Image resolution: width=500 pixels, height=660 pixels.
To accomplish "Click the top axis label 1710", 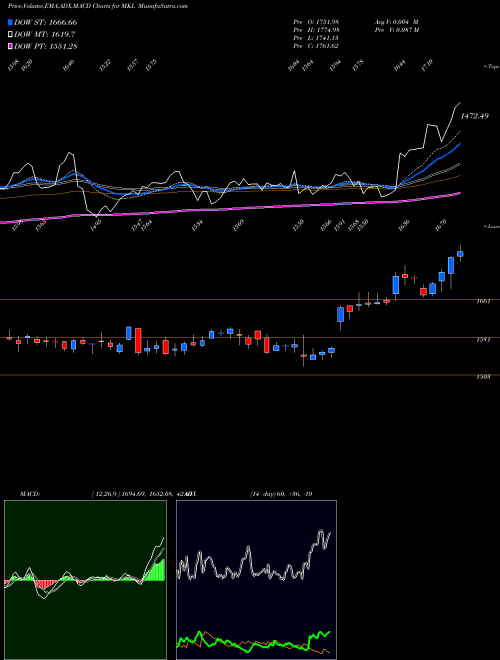I will pyautogui.click(x=427, y=65).
